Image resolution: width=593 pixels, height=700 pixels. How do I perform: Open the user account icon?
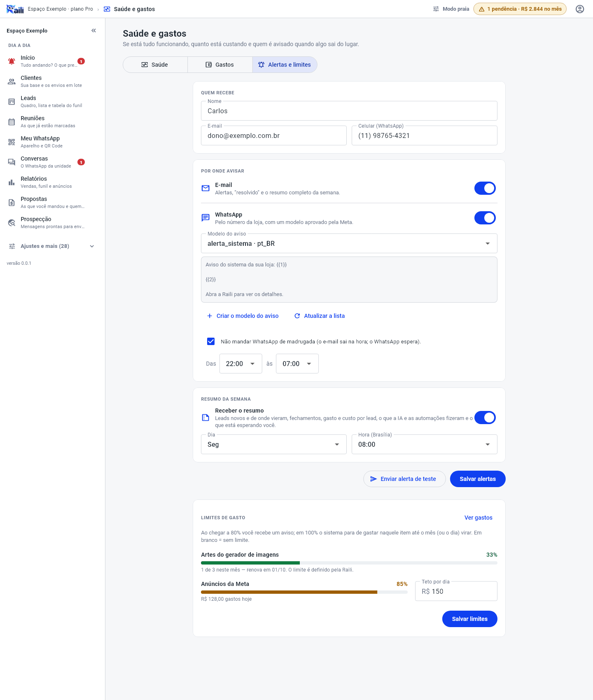[580, 9]
